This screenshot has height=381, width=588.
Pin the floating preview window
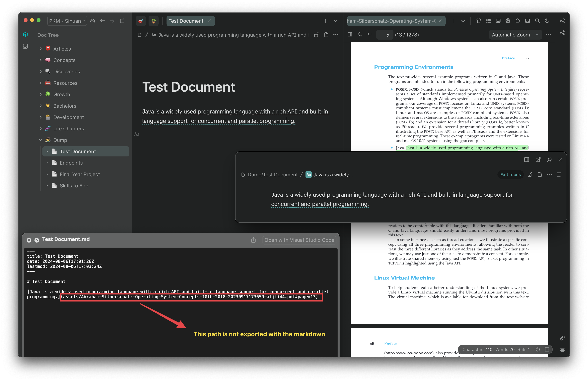pos(549,160)
